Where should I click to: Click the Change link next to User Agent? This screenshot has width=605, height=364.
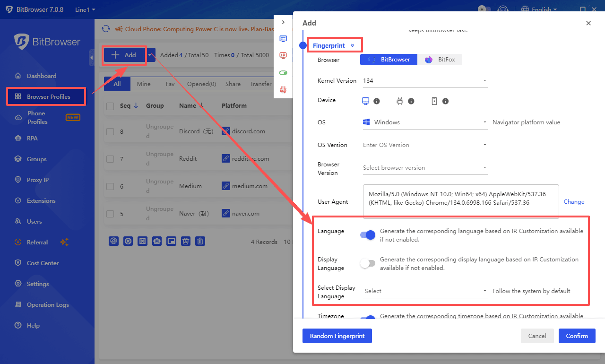pyautogui.click(x=574, y=201)
